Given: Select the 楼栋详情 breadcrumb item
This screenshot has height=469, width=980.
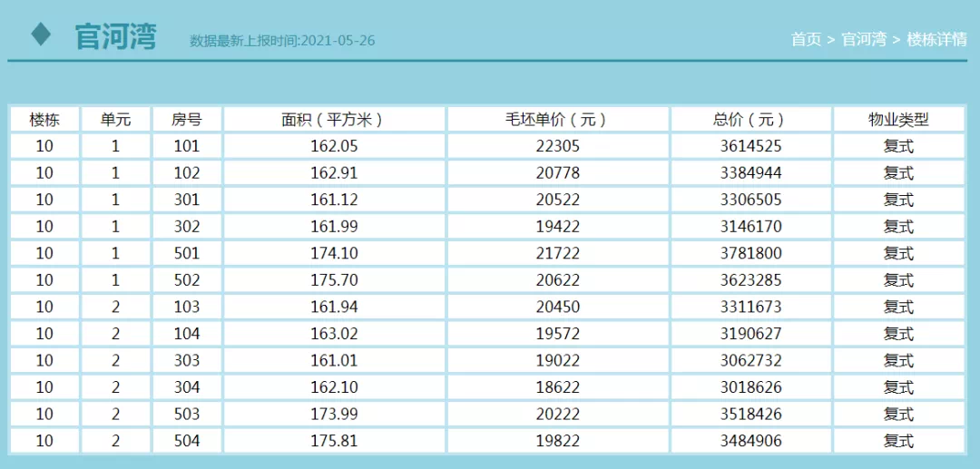Looking at the screenshot, I should 936,39.
